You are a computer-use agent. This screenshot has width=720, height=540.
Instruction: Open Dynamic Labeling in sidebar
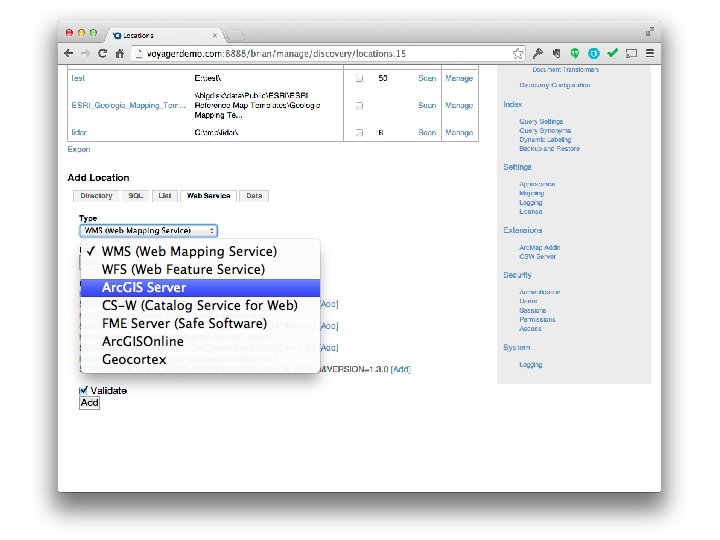pos(545,139)
